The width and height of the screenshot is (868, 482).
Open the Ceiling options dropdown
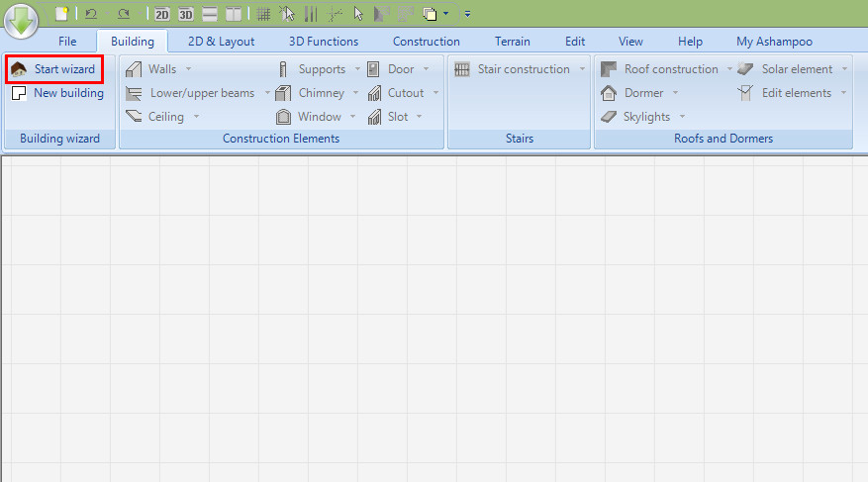click(x=197, y=117)
